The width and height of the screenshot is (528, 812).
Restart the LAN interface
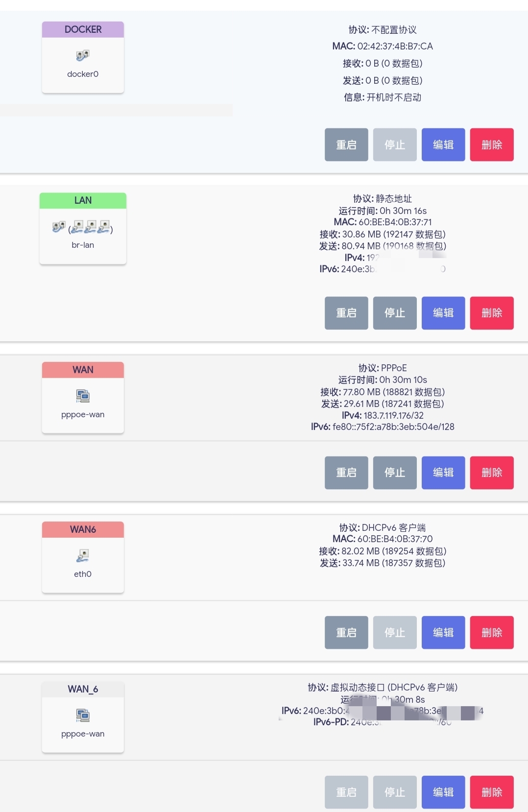346,313
